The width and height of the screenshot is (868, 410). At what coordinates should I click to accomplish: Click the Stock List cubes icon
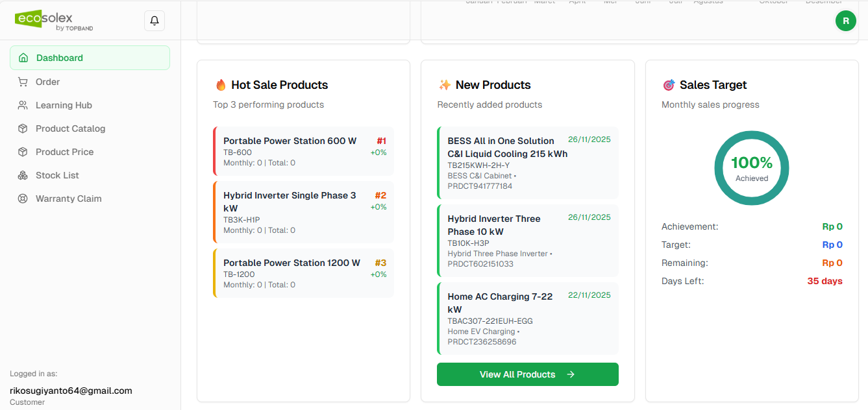click(23, 175)
